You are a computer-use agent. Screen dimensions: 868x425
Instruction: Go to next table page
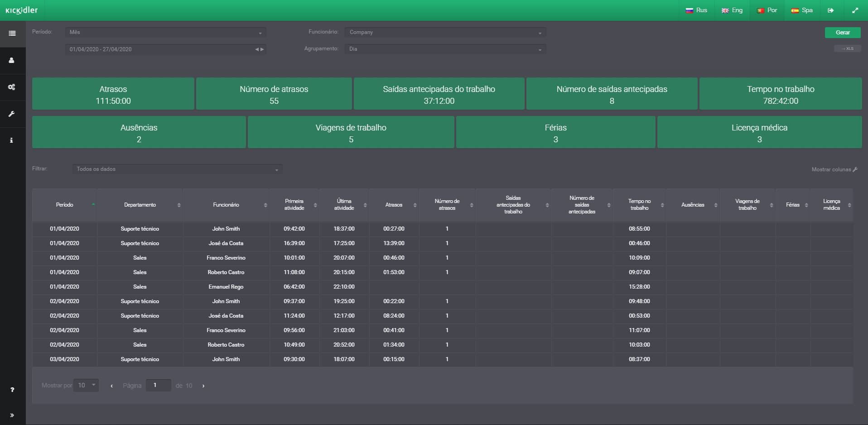[203, 386]
